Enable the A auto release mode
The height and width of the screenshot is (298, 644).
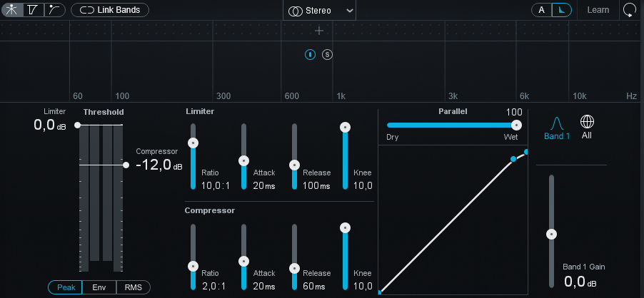pos(541,10)
